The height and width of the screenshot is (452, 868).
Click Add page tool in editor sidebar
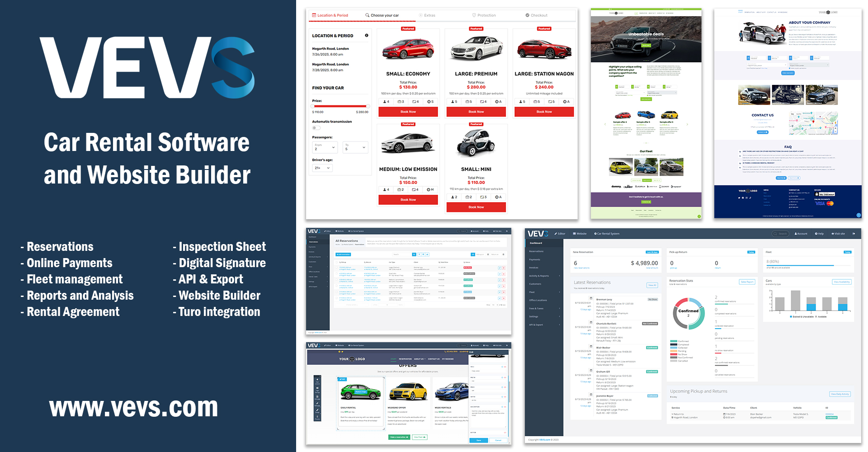[317, 397]
